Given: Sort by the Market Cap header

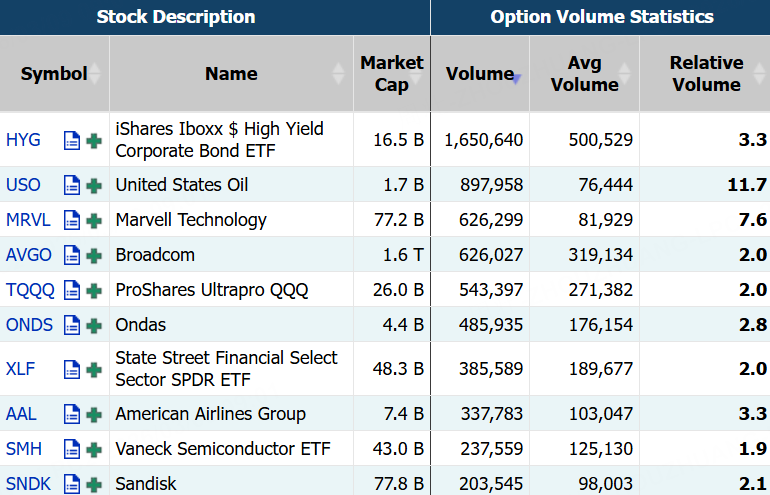Looking at the screenshot, I should point(391,74).
